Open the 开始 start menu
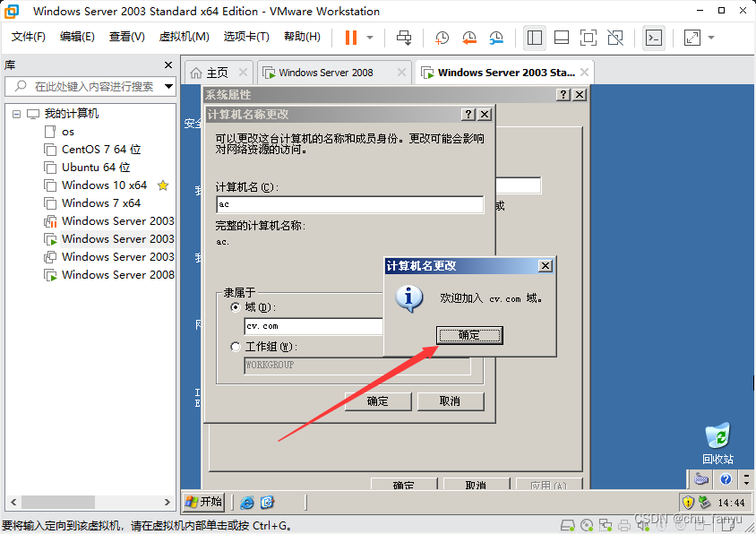The width and height of the screenshot is (756, 534). click(x=204, y=502)
